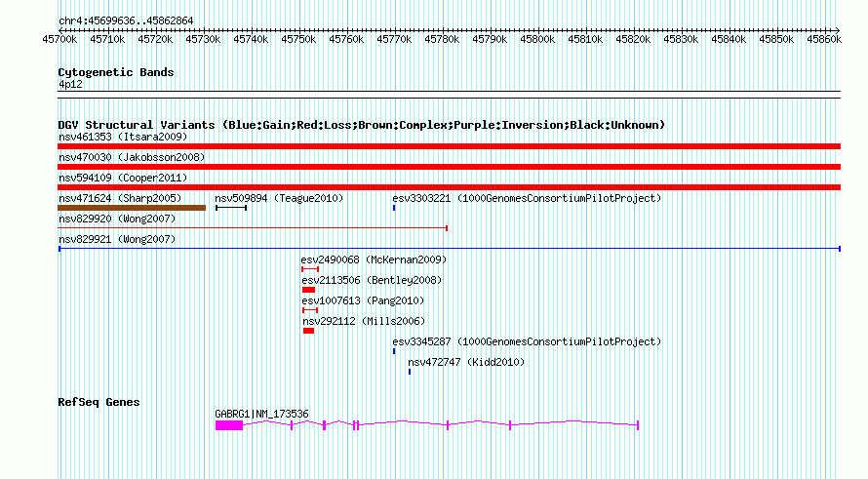Select the red nsv461353 loss variant bar
The width and height of the screenshot is (868, 479).
[x=449, y=146]
